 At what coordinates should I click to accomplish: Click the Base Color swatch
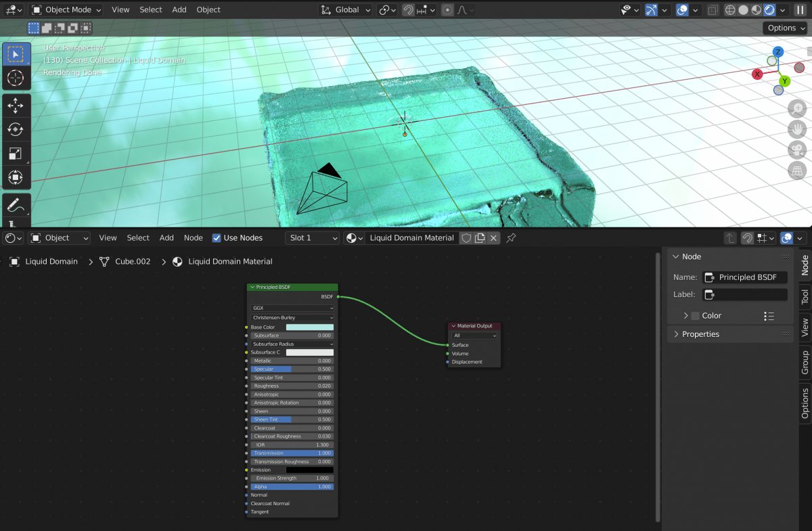tap(310, 327)
